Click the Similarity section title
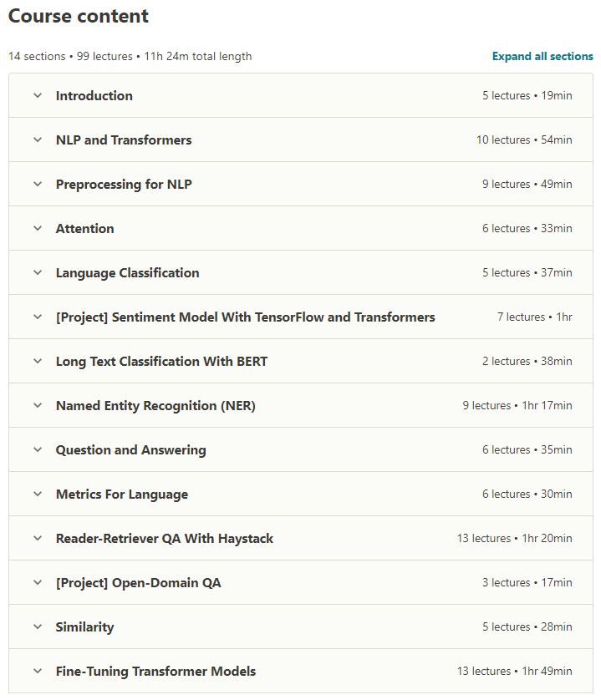 click(x=84, y=626)
